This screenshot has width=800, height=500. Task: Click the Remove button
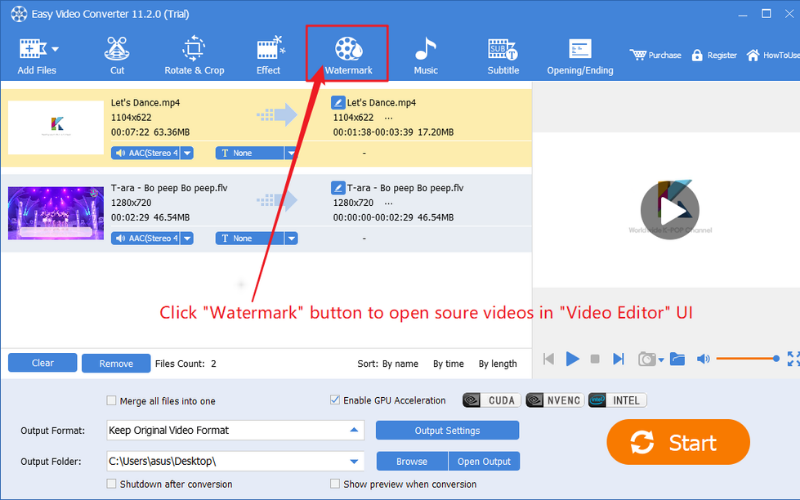click(x=116, y=363)
